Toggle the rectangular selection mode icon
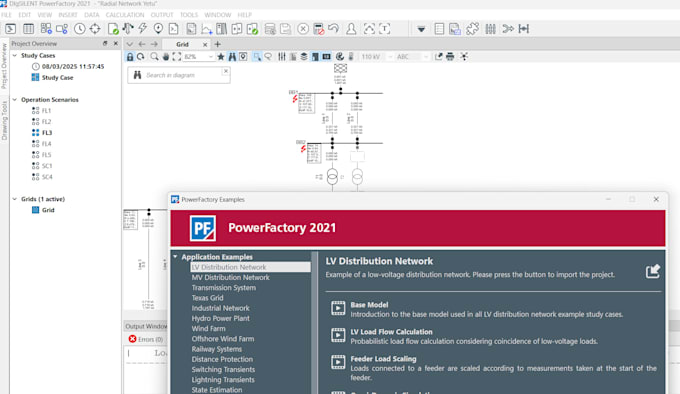The height and width of the screenshot is (394, 680). point(257,57)
